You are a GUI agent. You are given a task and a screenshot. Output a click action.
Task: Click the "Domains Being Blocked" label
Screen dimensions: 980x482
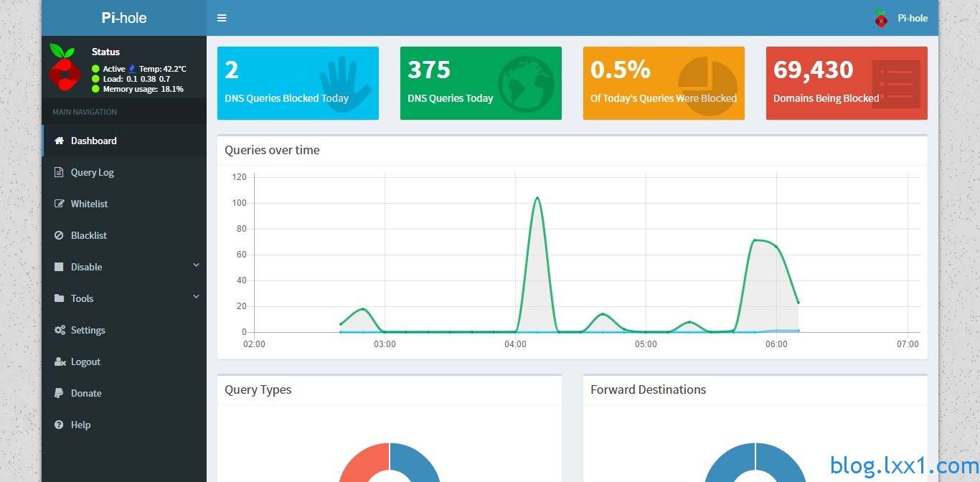pyautogui.click(x=826, y=98)
